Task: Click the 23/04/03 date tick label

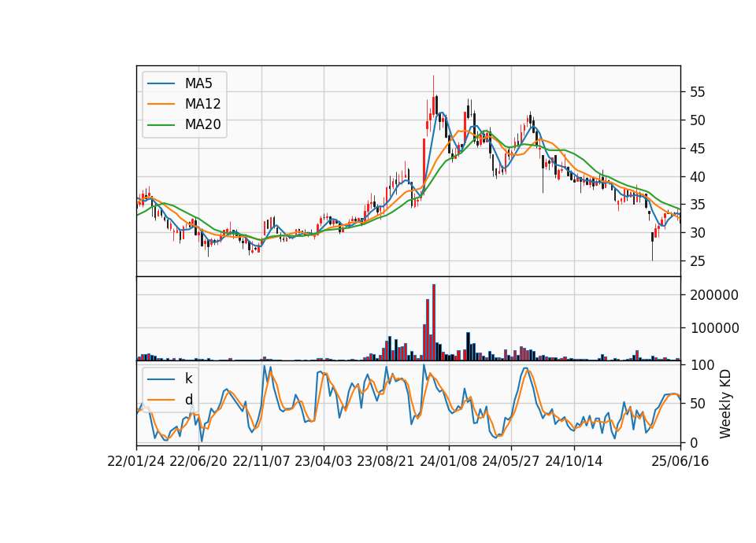Action: pyautogui.click(x=324, y=461)
